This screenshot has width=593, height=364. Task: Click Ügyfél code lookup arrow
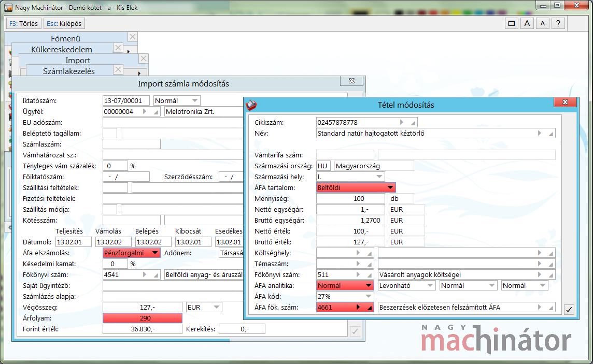145,111
